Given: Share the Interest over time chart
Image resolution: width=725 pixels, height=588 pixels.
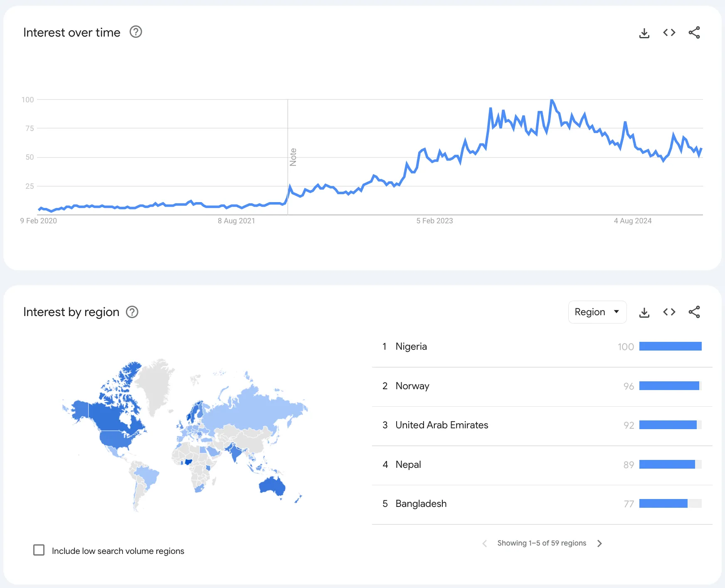Looking at the screenshot, I should (x=694, y=32).
